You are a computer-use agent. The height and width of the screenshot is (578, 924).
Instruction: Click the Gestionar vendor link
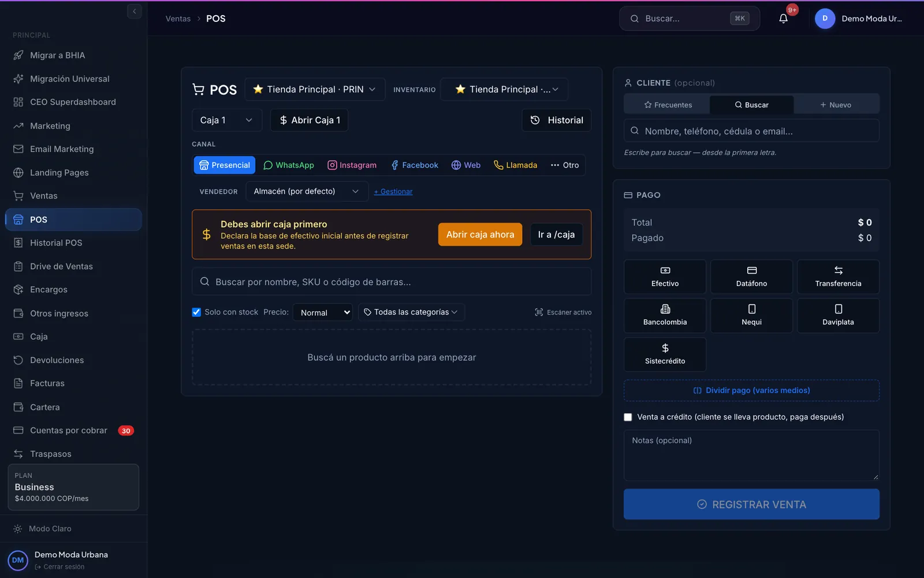coord(393,192)
